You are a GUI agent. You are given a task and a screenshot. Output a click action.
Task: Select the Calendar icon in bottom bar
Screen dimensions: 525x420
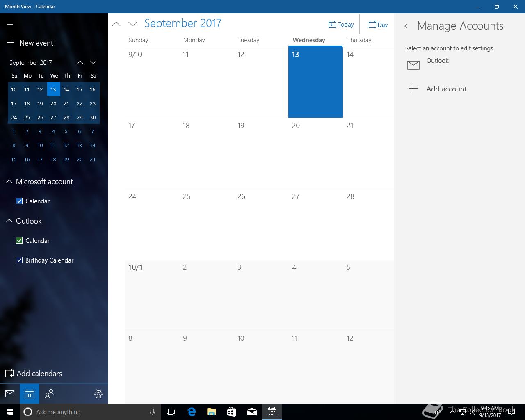30,394
